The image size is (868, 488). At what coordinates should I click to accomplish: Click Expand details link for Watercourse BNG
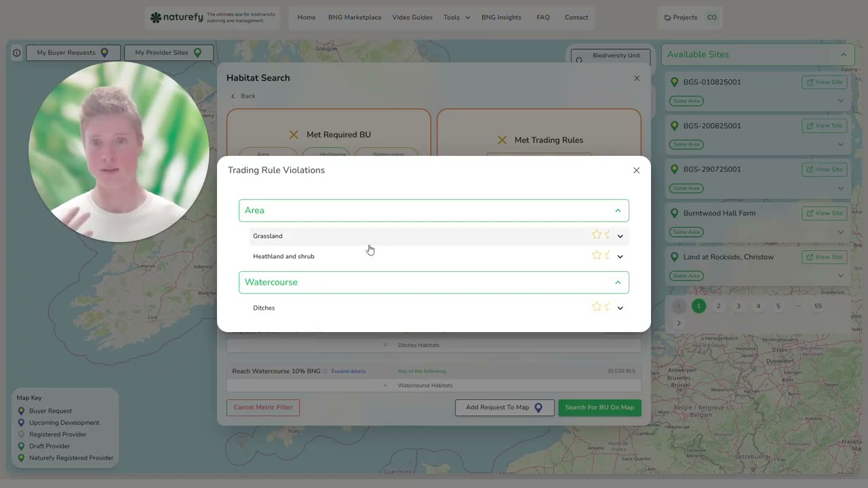pyautogui.click(x=349, y=371)
